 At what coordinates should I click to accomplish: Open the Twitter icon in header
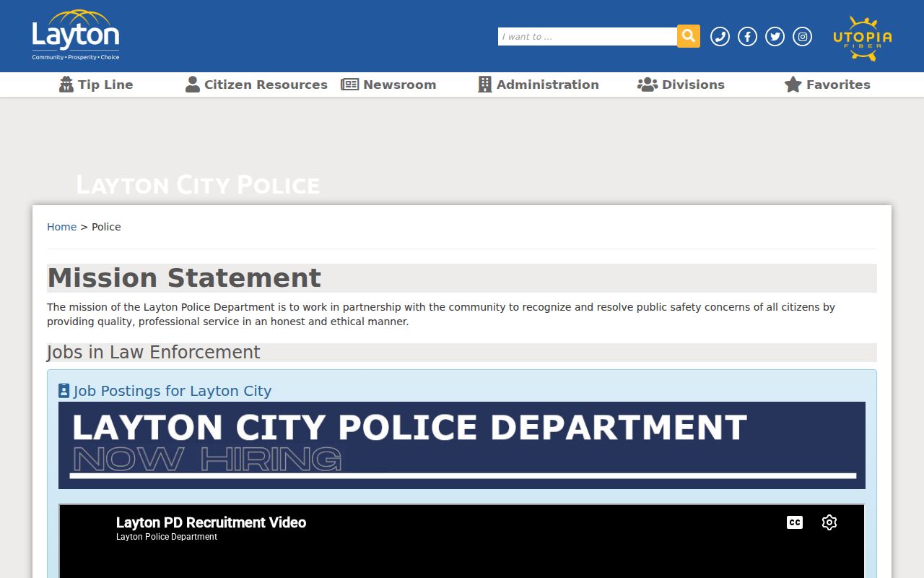pos(775,37)
